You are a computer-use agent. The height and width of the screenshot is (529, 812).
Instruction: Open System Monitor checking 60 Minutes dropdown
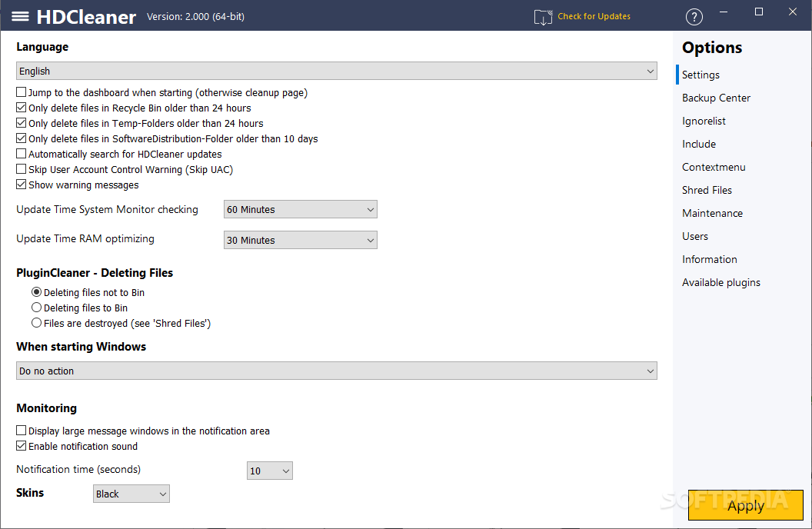[x=301, y=210]
